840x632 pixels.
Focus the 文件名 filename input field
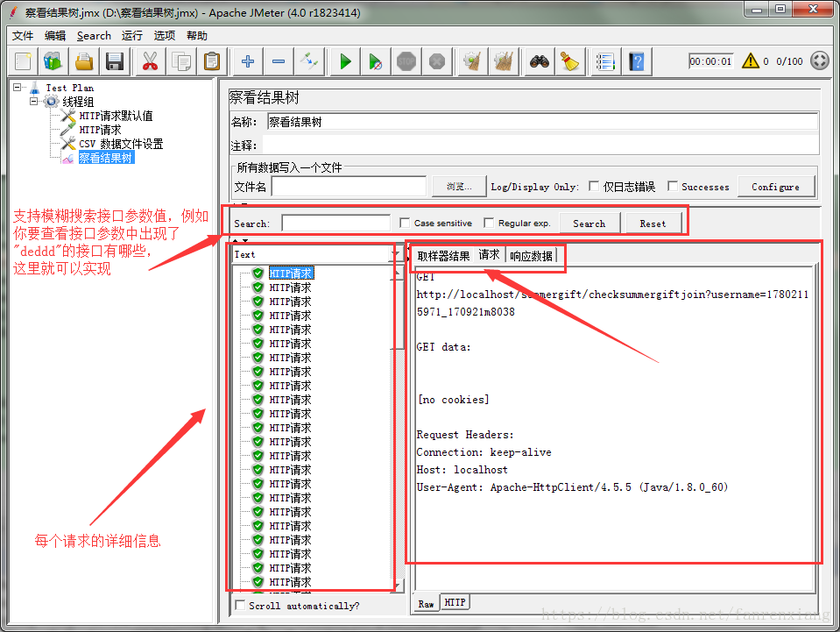point(349,187)
